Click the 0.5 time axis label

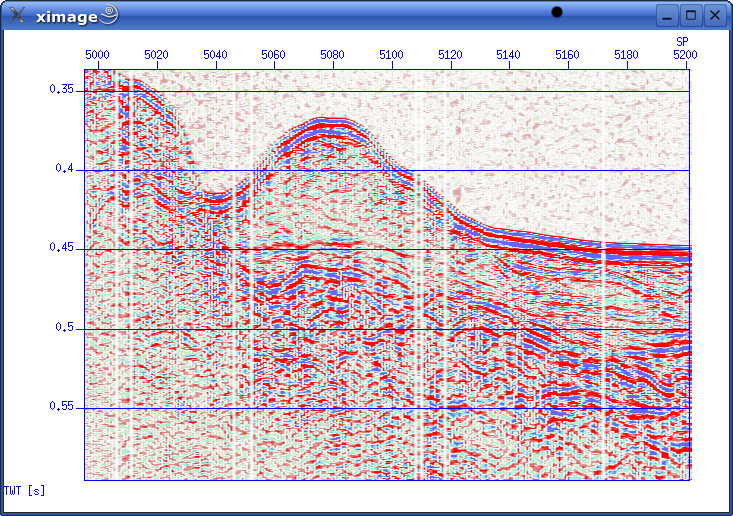pos(65,328)
